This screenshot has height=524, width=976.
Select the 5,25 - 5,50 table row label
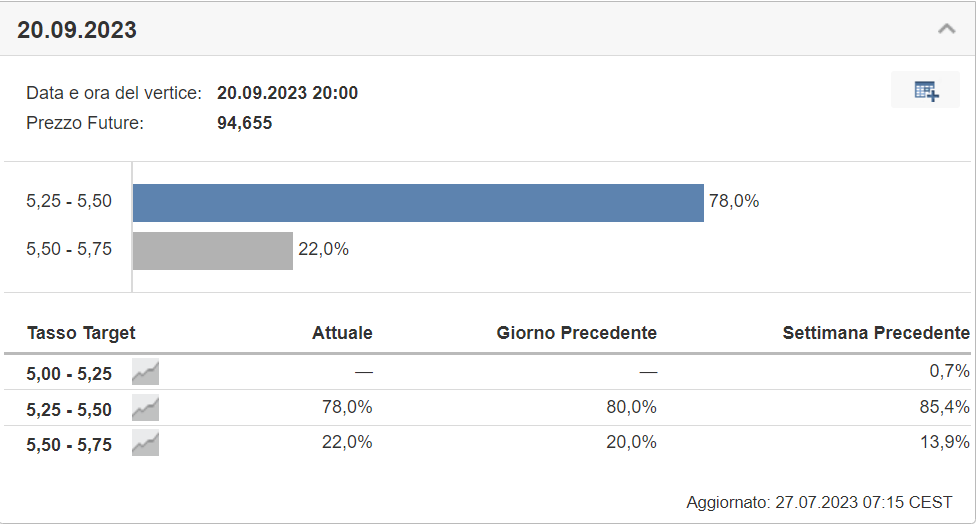click(69, 409)
